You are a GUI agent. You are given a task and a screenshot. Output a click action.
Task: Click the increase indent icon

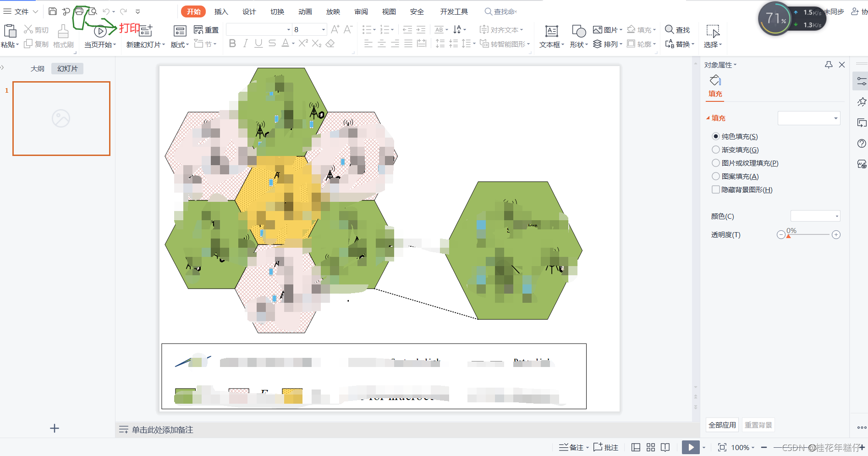point(421,30)
